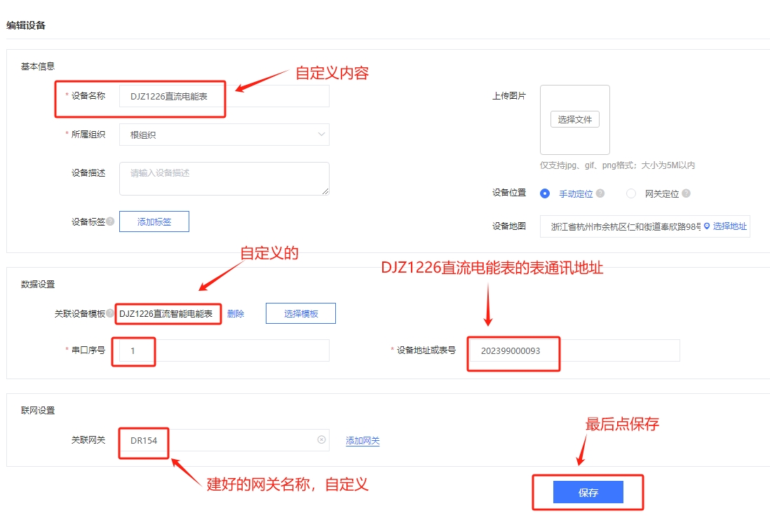Click help icon next to 设备标签
The image size is (770, 532).
click(111, 221)
